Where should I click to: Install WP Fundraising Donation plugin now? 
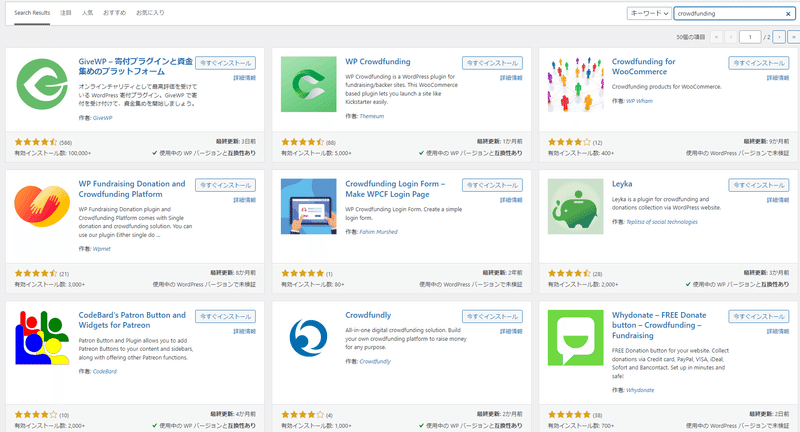[x=226, y=185]
